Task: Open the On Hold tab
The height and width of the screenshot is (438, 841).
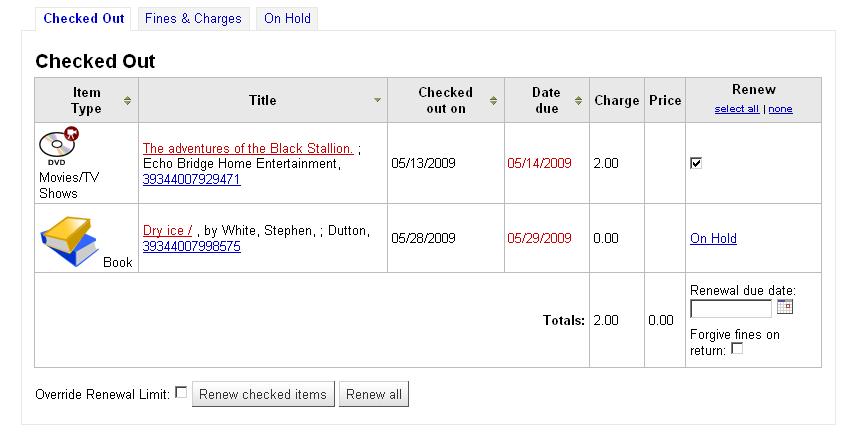Action: (x=287, y=18)
